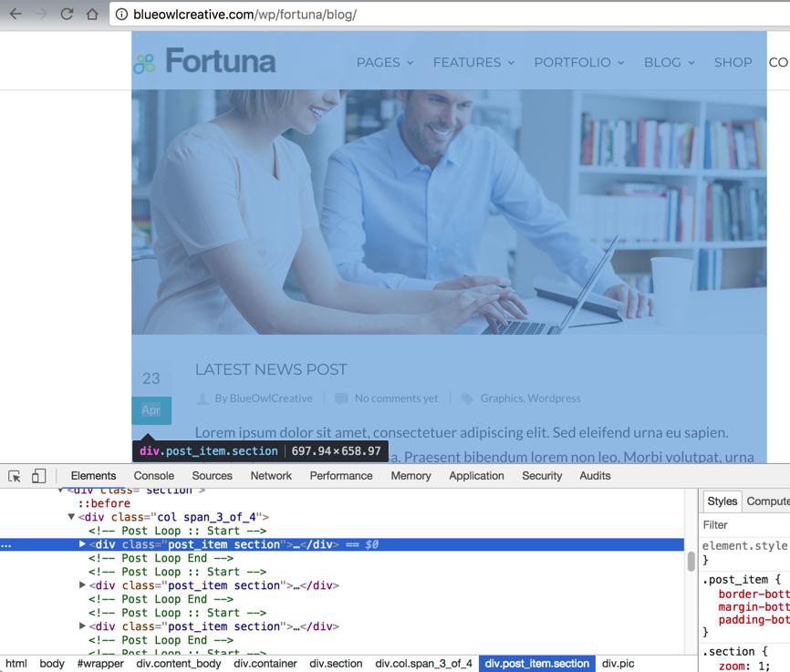Open the Graphics category link
The height and width of the screenshot is (672, 790).
(502, 398)
